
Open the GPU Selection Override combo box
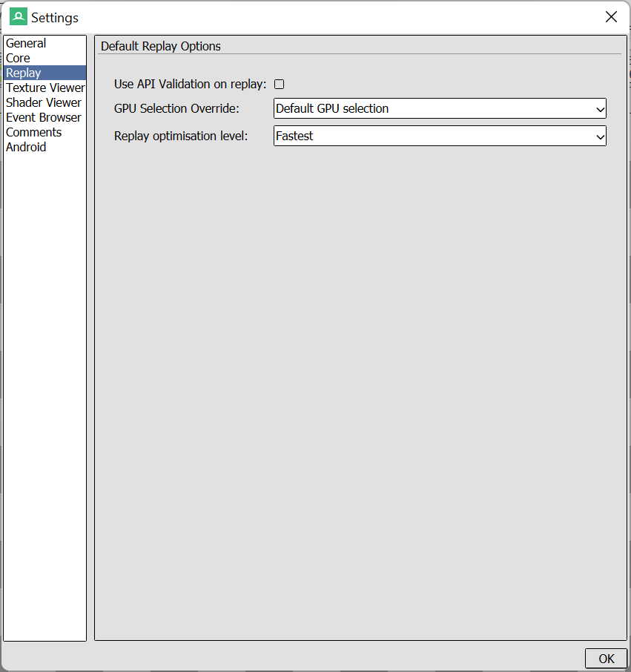[439, 109]
